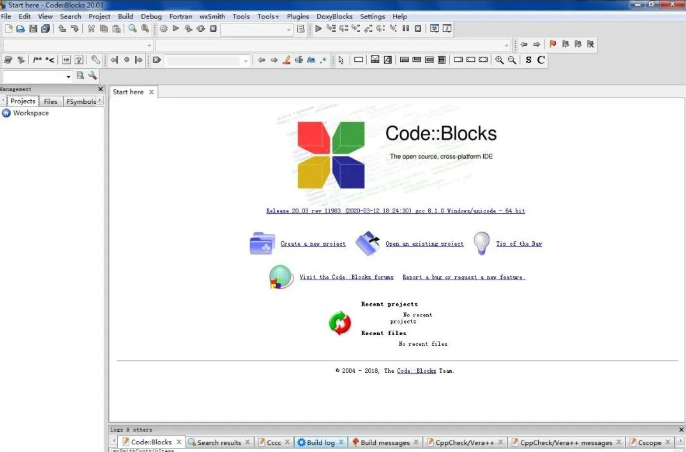The height and width of the screenshot is (452, 686).
Task: Open the Build menu
Action: pos(125,16)
